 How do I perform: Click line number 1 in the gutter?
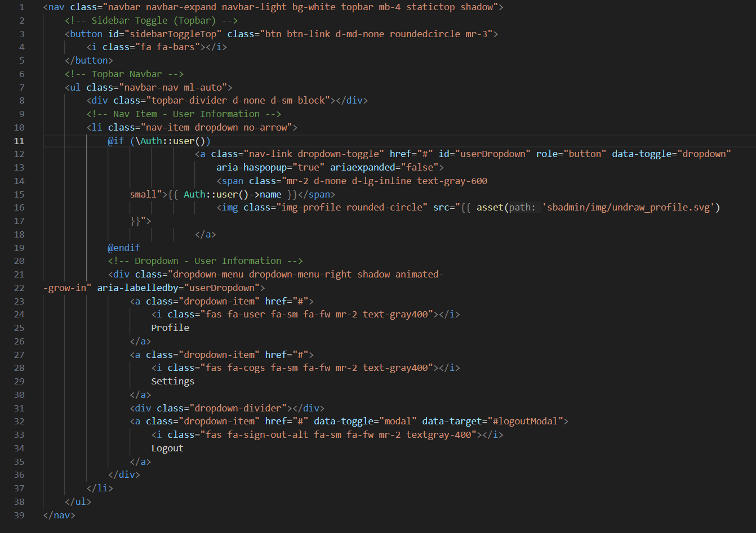tap(22, 7)
